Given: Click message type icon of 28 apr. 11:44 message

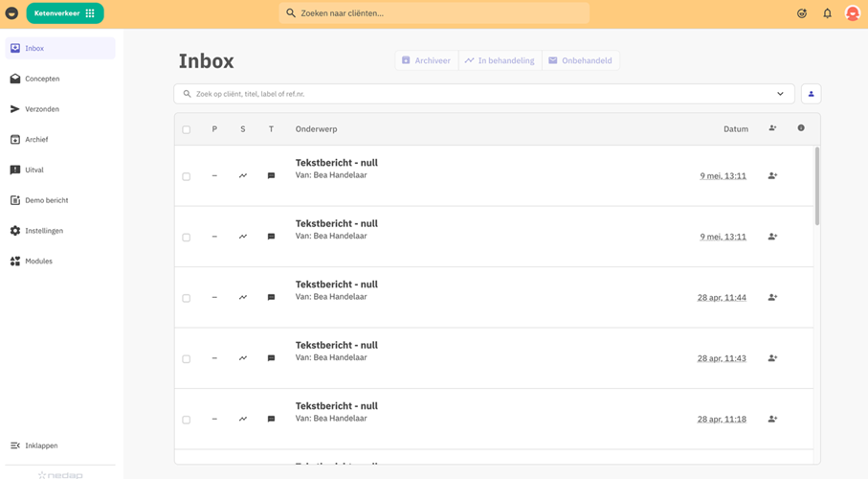Looking at the screenshot, I should coord(271,298).
